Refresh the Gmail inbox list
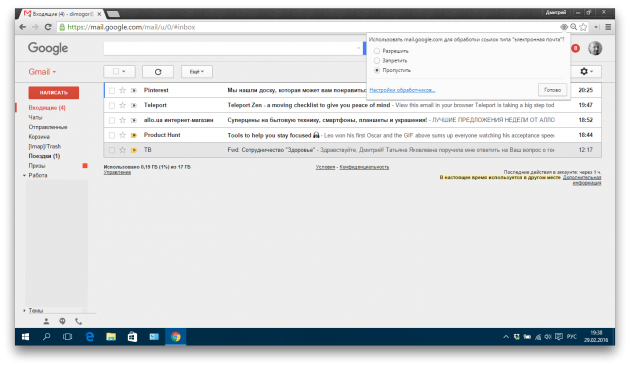The image size is (630, 367). tap(158, 72)
